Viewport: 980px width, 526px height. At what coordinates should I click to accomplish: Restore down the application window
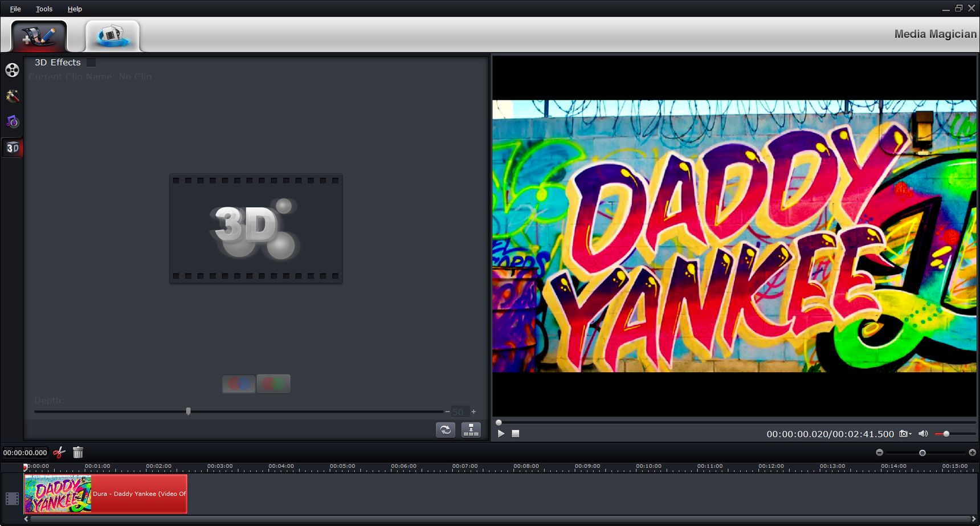pyautogui.click(x=959, y=8)
